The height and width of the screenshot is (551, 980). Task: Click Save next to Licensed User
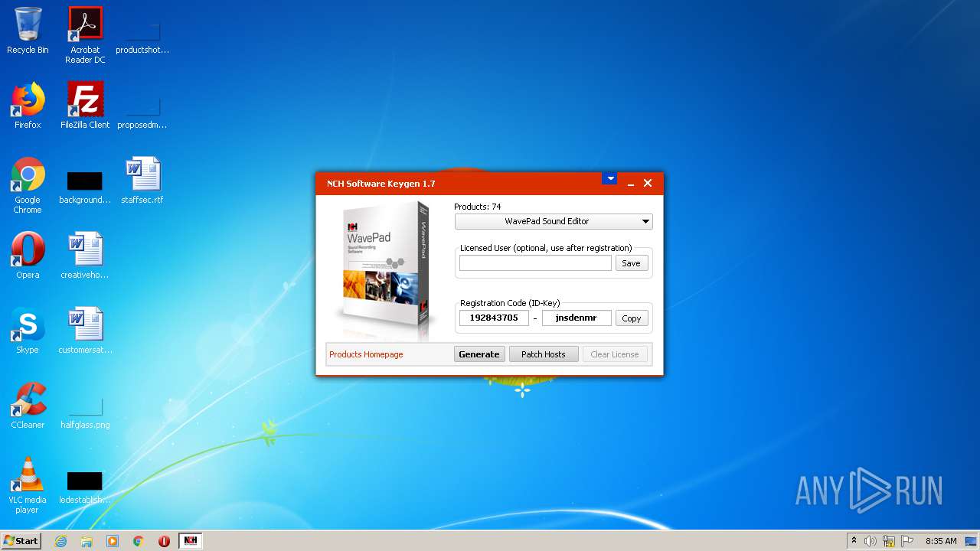point(632,263)
